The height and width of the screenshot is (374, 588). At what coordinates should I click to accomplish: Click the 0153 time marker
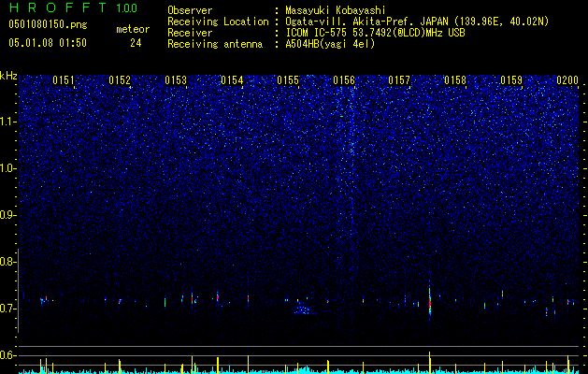(176, 79)
